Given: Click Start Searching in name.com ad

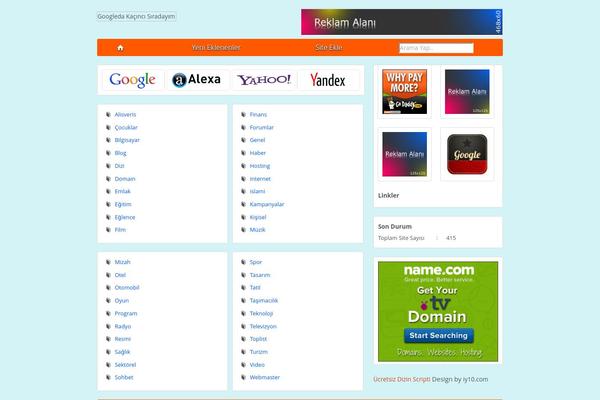Looking at the screenshot, I should [439, 336].
